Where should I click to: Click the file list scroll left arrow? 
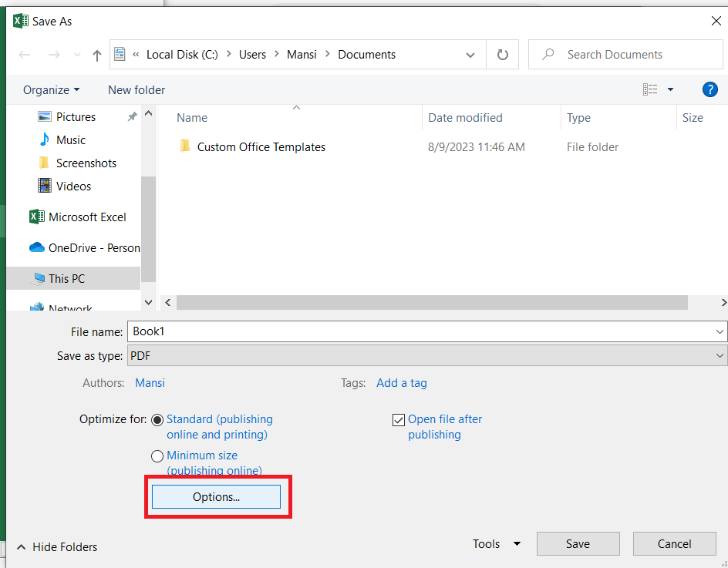point(168,303)
